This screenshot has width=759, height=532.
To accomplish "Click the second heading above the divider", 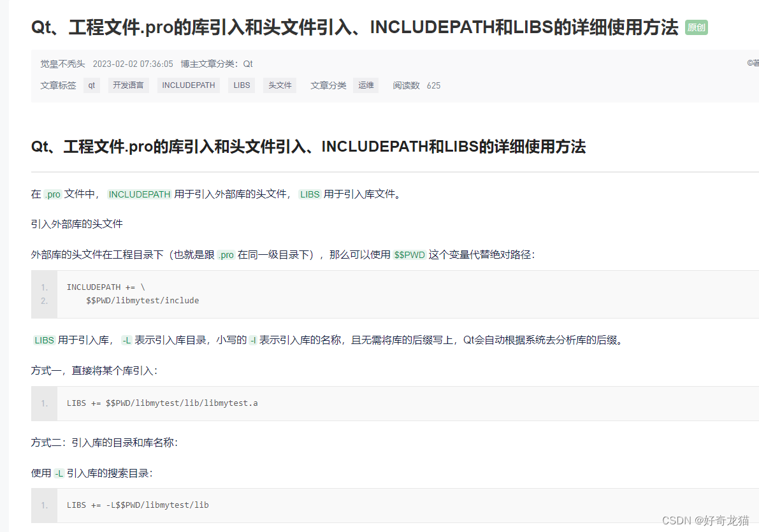I will 308,147.
